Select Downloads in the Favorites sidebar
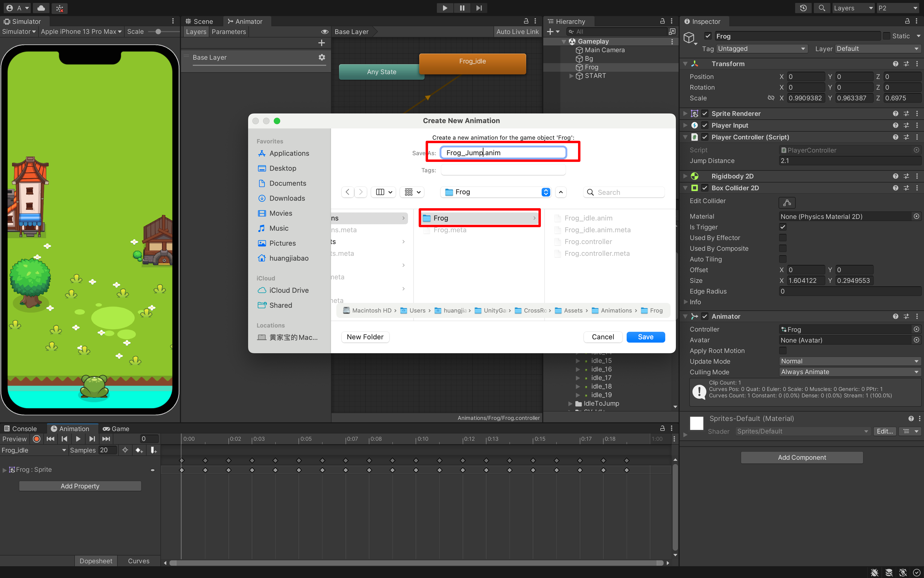924x578 pixels. tap(287, 198)
